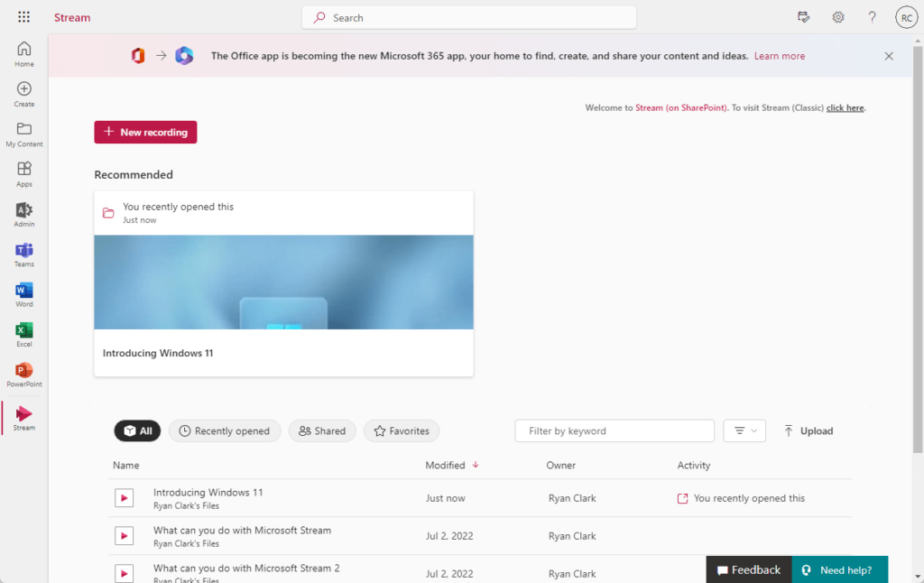Open Create in the sidebar
The image size is (924, 583).
(x=24, y=95)
